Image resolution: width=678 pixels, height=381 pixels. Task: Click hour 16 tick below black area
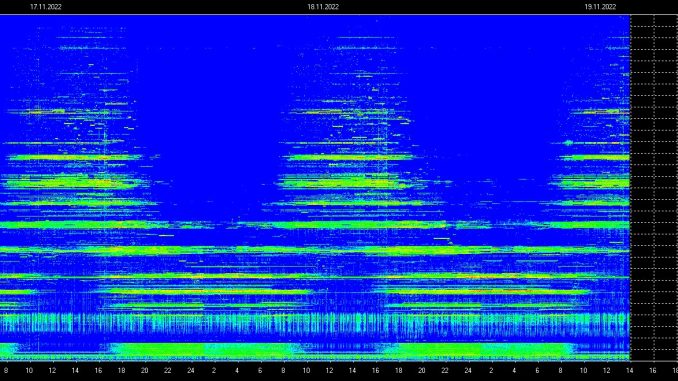pos(652,371)
